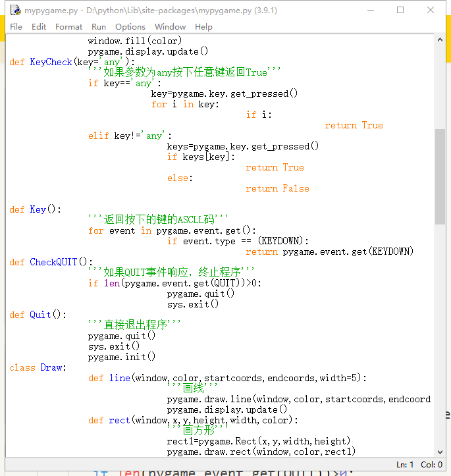Click the 'else:' line
The image size is (451, 476).
click(x=180, y=178)
